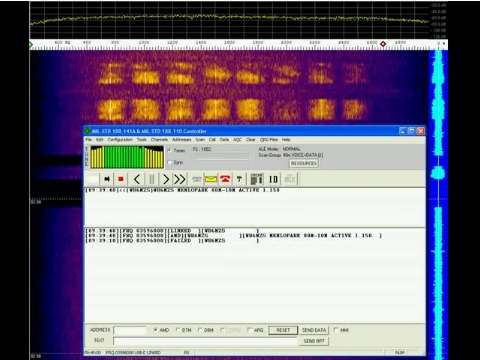Click the TEXT message input field
The width and height of the screenshot is (480, 360).
(205, 341)
